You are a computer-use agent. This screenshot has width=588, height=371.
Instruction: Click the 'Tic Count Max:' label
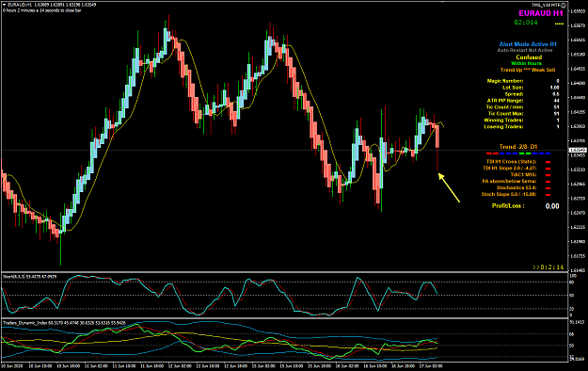tap(505, 114)
